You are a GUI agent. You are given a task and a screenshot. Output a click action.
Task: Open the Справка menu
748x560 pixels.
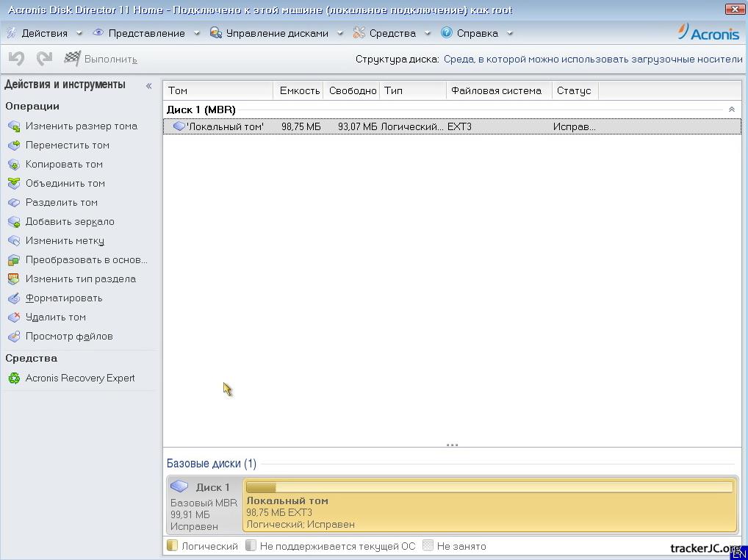[x=476, y=33]
